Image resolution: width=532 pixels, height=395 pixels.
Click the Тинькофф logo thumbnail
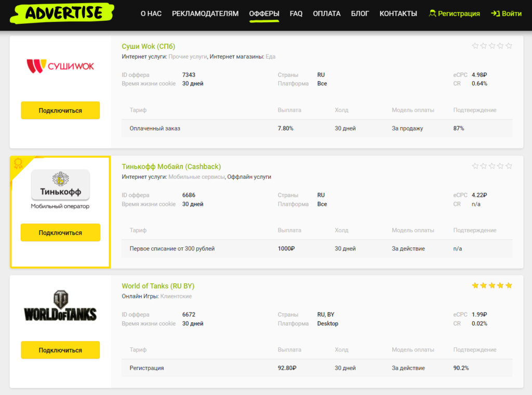click(x=60, y=189)
